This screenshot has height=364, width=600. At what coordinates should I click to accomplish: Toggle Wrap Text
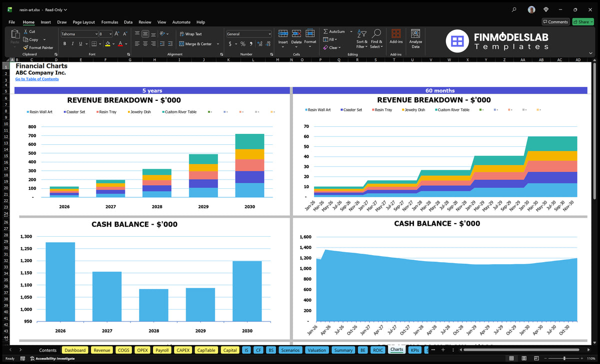point(190,34)
